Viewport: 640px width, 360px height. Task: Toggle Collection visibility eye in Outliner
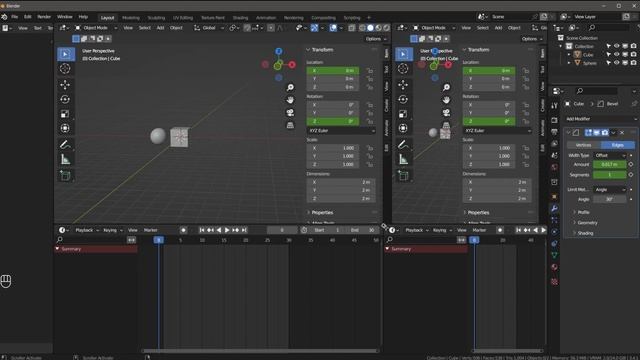(617, 46)
